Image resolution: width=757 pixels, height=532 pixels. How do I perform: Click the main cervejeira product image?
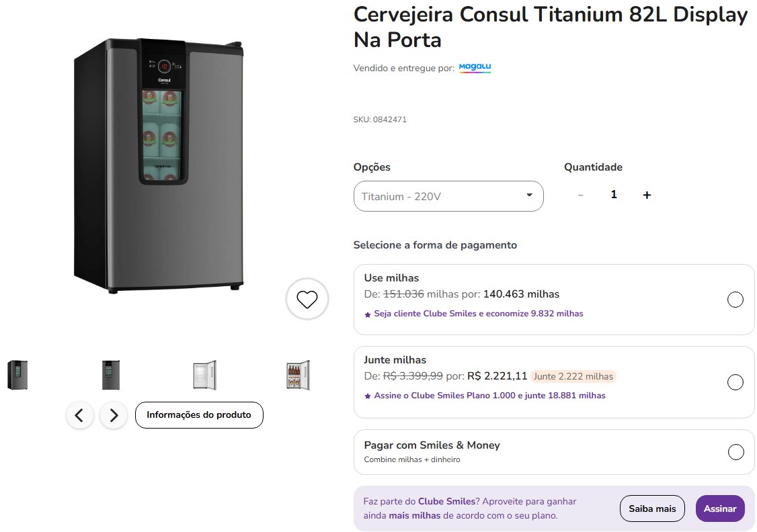point(159,165)
